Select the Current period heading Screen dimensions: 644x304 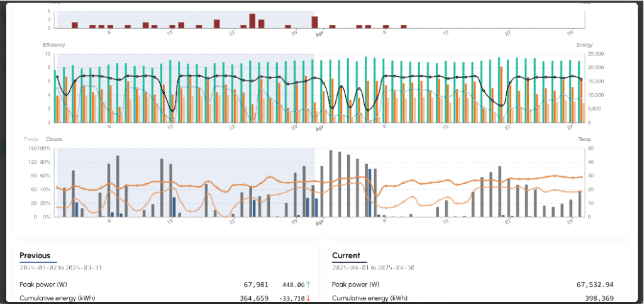coord(346,256)
